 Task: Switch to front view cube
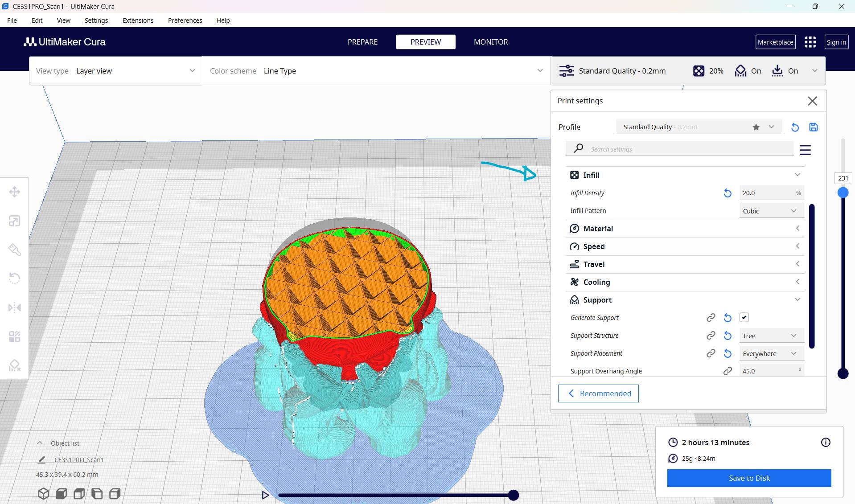[x=61, y=493]
